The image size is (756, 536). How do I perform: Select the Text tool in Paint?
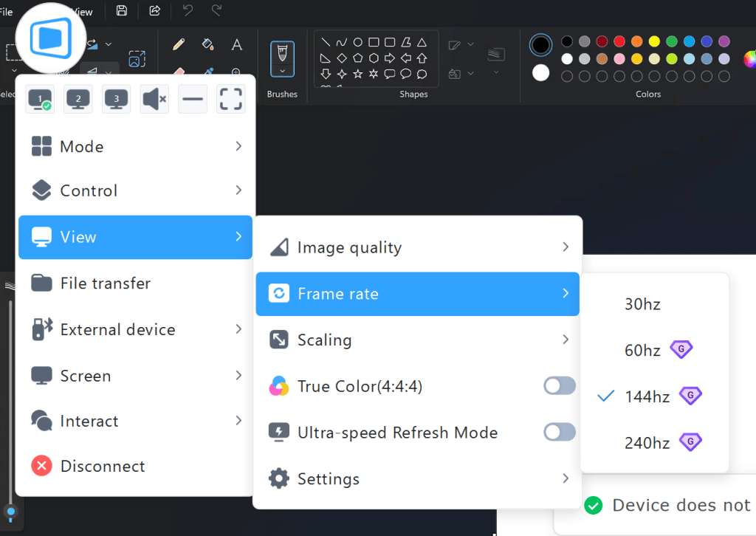[237, 45]
